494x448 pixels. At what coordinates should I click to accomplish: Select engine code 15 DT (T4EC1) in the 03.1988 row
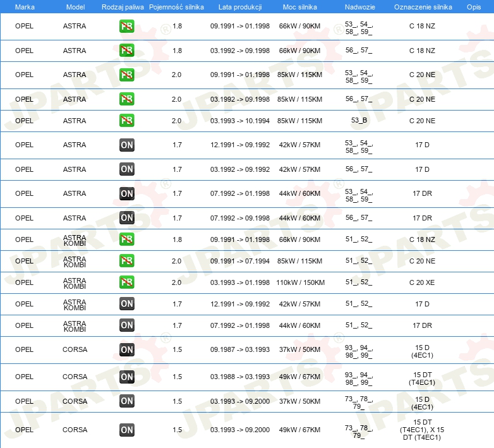[422, 378]
